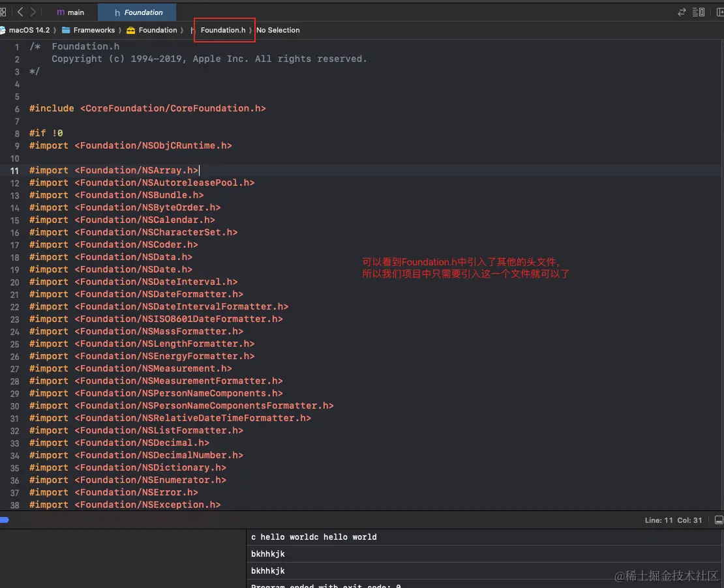Click the NSError.h import line
The height and width of the screenshot is (588, 724).
pos(114,493)
